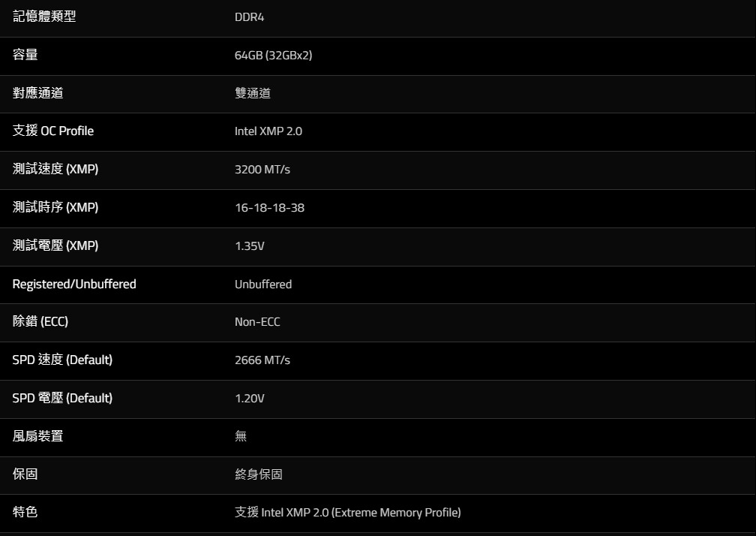The image size is (756, 536).
Task: Click the Registered/Unbuffered row label
Action: 74,284
